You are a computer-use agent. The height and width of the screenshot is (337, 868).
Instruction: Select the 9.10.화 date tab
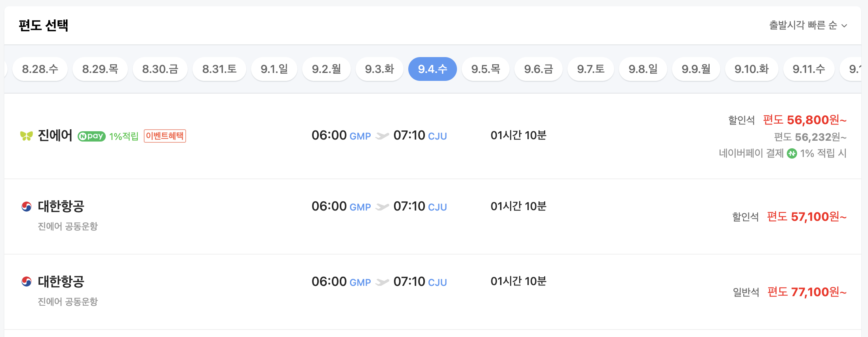[751, 69]
